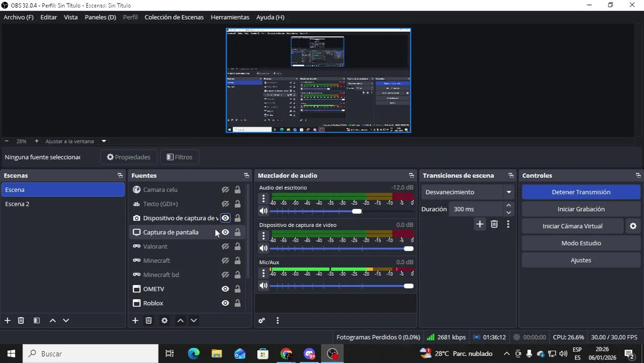The width and height of the screenshot is (644, 363).
Task: Decrease transition Duración with down arrow
Action: [x=508, y=213]
